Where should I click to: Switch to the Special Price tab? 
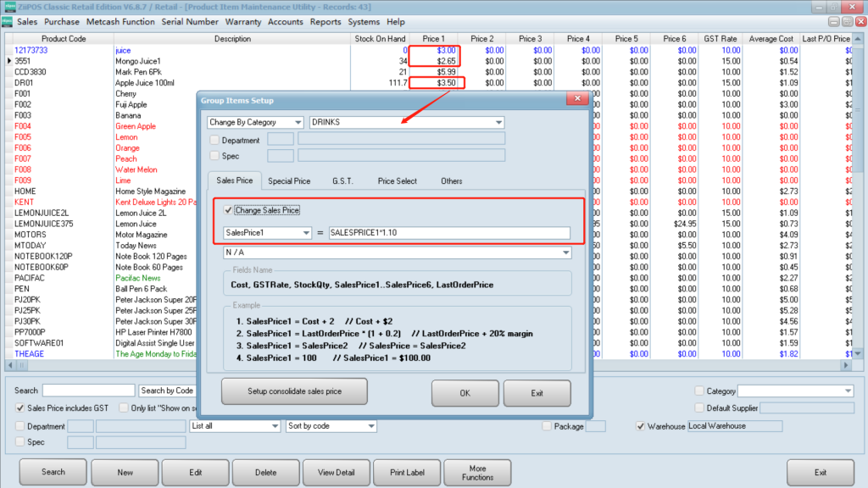pos(289,180)
